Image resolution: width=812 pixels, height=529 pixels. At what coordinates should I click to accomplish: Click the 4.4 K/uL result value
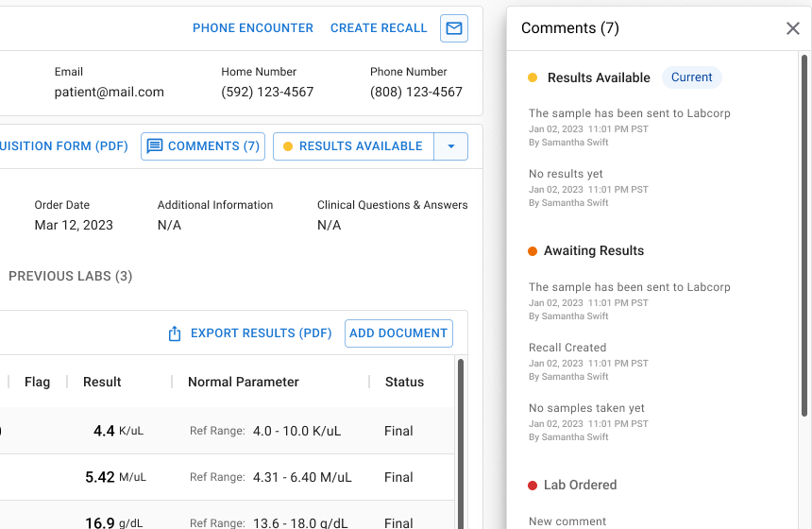118,431
